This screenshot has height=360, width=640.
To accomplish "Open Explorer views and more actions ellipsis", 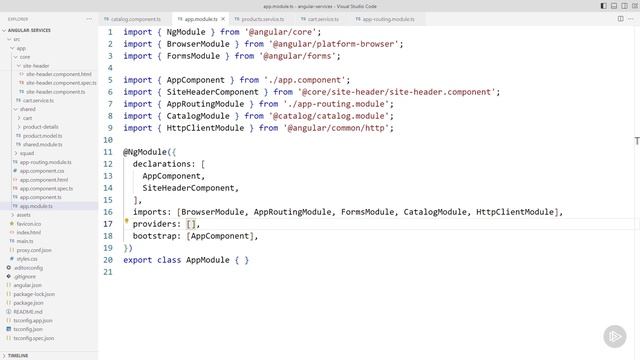I will [89, 19].
